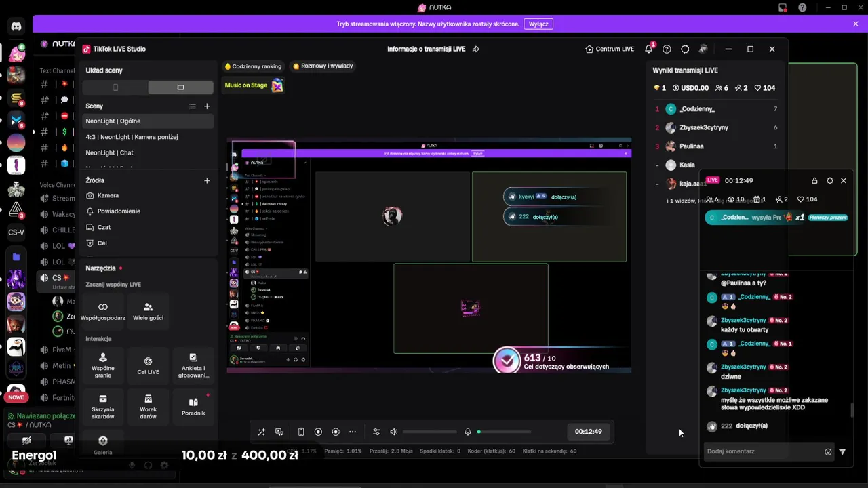Open the magic effects wand tool
The width and height of the screenshot is (868, 488).
tap(262, 432)
